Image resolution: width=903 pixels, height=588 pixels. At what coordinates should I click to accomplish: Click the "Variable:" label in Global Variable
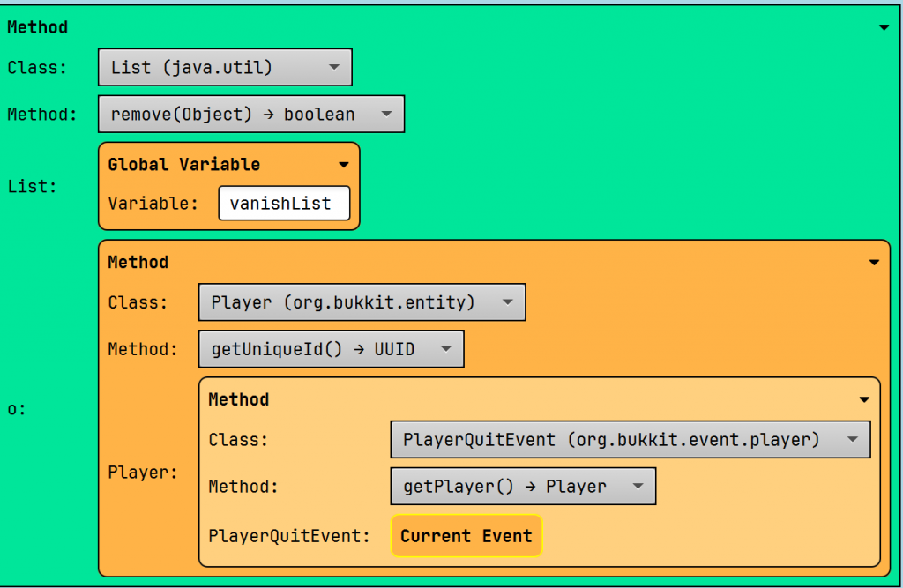click(x=153, y=204)
